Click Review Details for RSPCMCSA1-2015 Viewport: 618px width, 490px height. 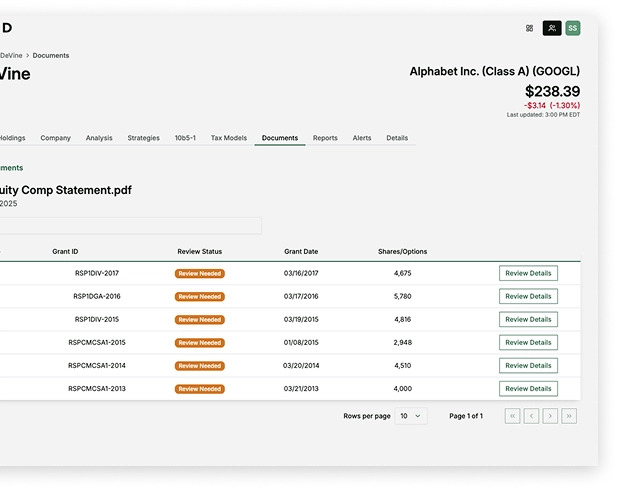[x=528, y=343]
